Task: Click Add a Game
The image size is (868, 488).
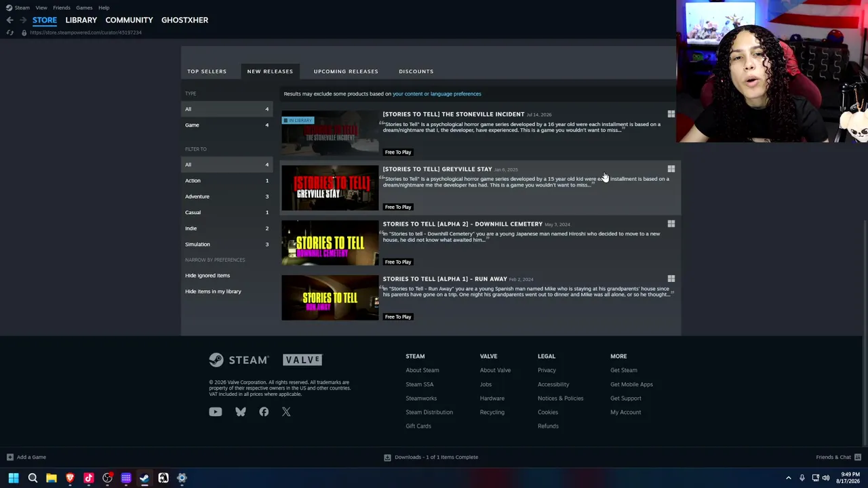Action: (26, 457)
